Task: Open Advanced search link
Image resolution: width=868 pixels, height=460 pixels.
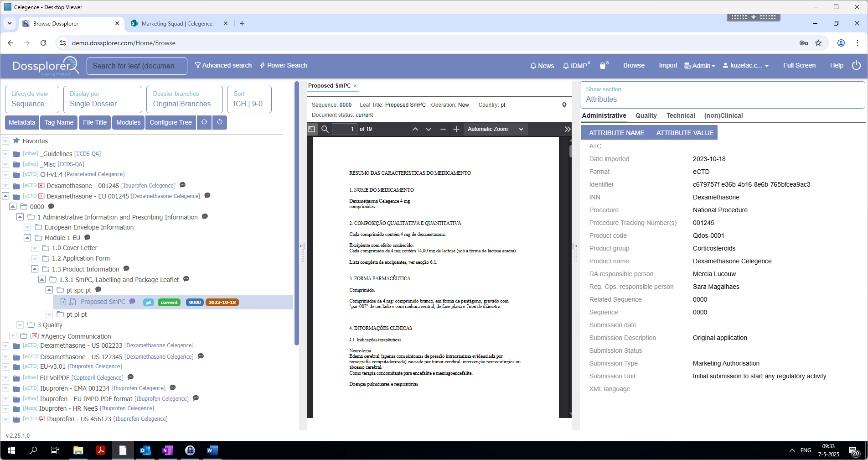Action: click(223, 65)
